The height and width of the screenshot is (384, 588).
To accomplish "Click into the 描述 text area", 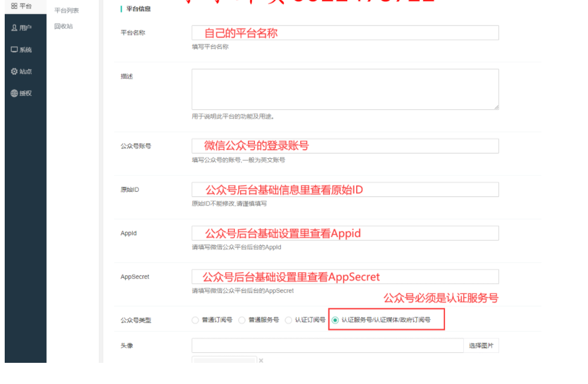I will click(345, 89).
